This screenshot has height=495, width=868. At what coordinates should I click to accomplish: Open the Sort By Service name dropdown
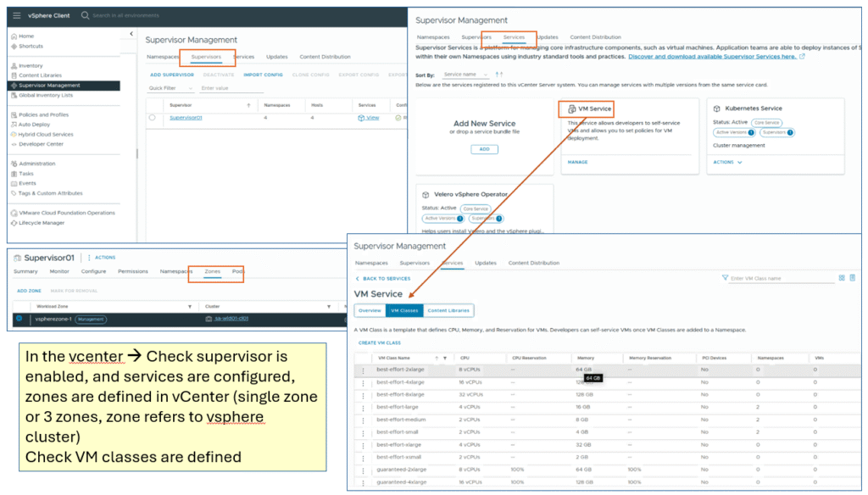tap(465, 75)
